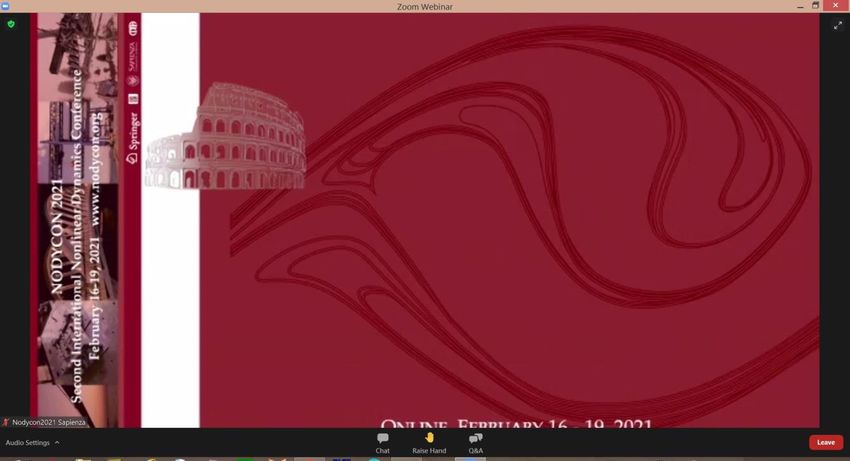Viewport: 850px width, 461px height.
Task: Raise your hand in the webinar
Action: coord(429,443)
